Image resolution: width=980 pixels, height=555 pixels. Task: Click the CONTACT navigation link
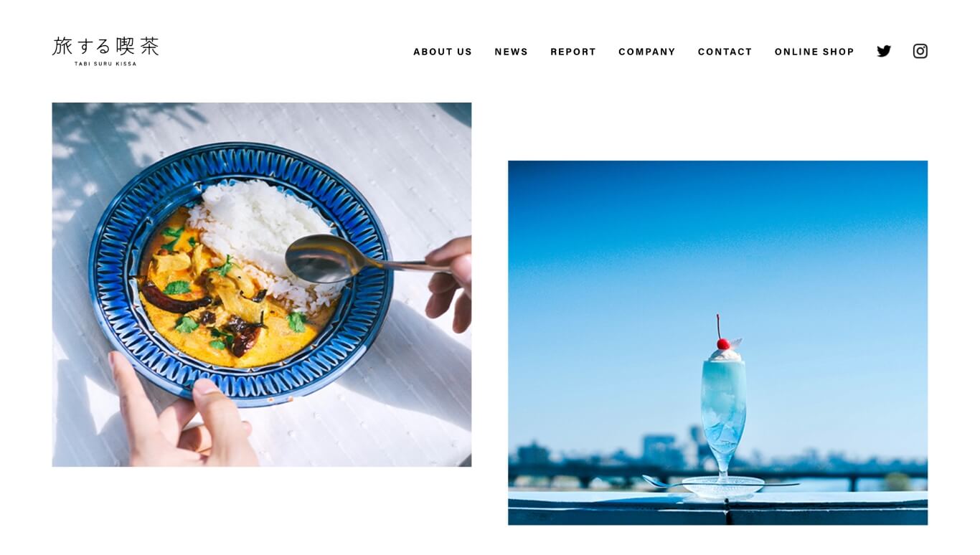coord(725,52)
